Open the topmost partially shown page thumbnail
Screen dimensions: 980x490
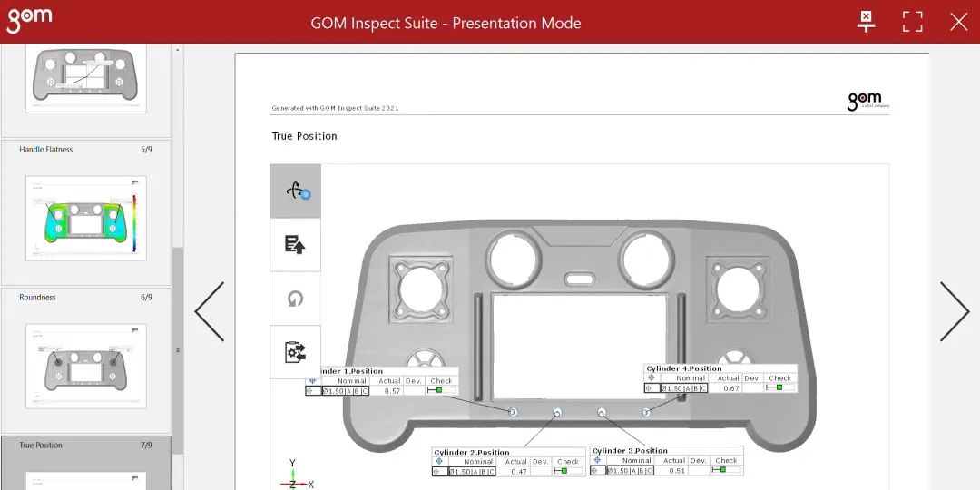tap(86, 78)
